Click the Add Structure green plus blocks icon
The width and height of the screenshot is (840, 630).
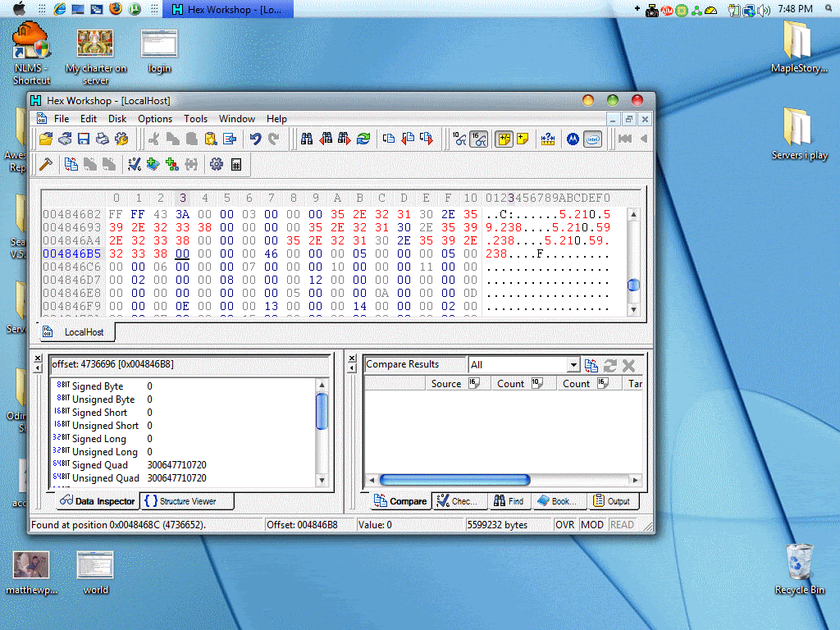[172, 164]
